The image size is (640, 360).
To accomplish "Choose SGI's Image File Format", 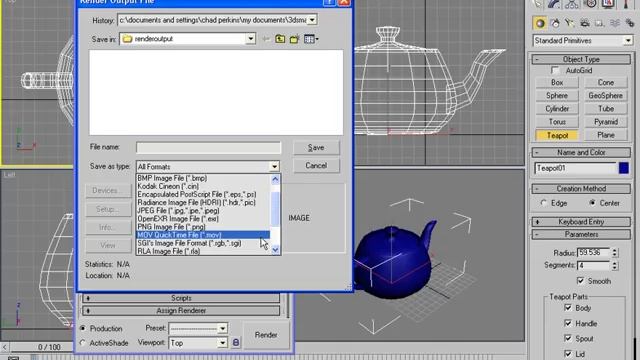I will [203, 243].
